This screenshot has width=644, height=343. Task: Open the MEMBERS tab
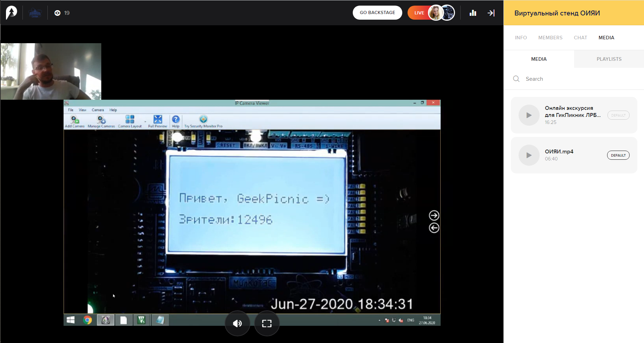pyautogui.click(x=550, y=38)
